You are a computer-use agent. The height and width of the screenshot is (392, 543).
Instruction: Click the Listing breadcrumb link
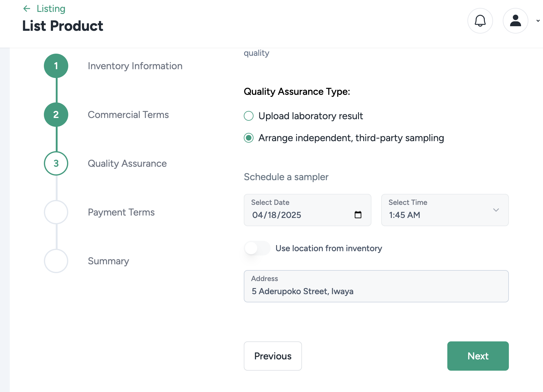[x=51, y=9]
